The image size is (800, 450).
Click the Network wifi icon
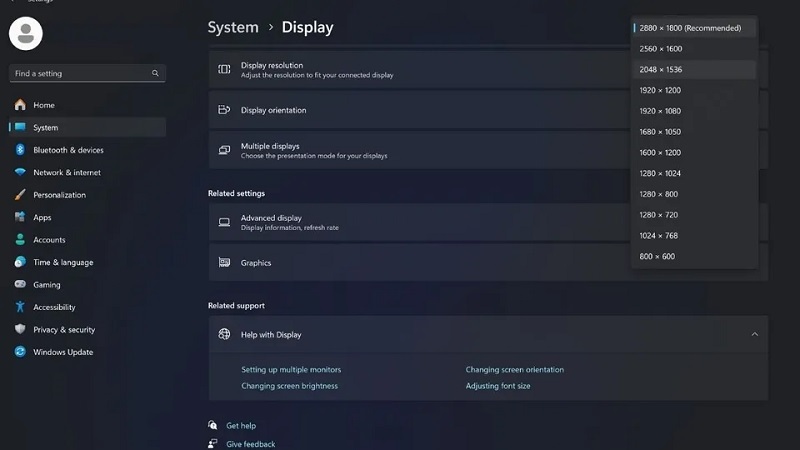point(20,172)
